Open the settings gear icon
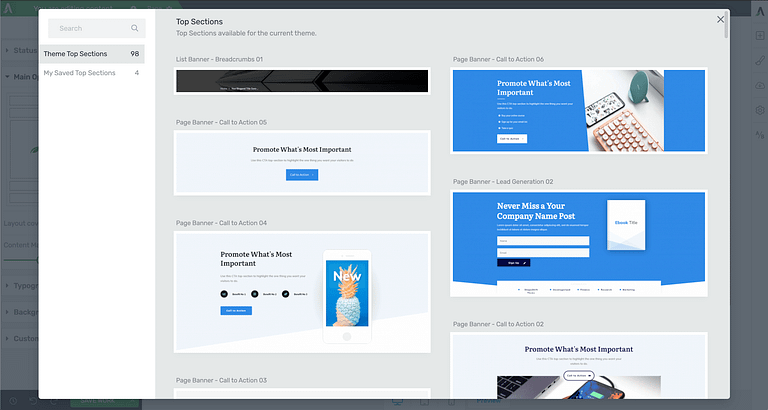Image resolution: width=768 pixels, height=410 pixels. pos(759,110)
